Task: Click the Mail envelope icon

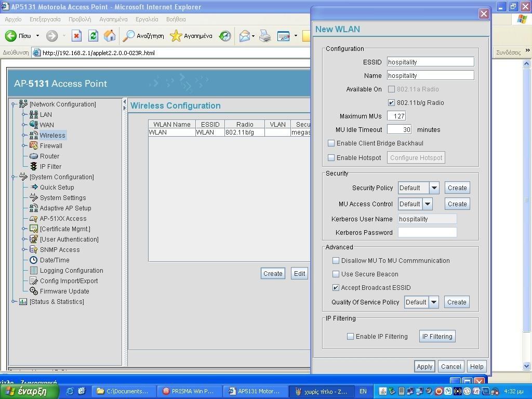Action: pos(244,36)
